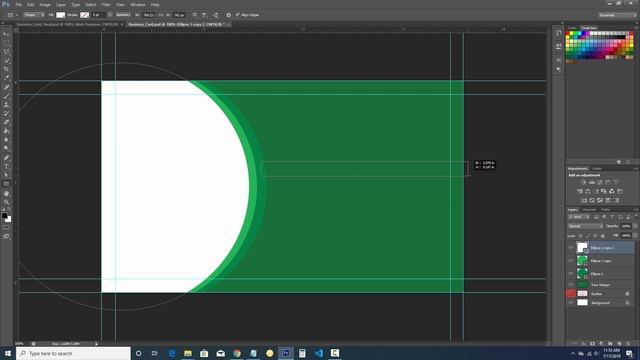Open the File menu
The width and height of the screenshot is (640, 360).
coord(18,4)
